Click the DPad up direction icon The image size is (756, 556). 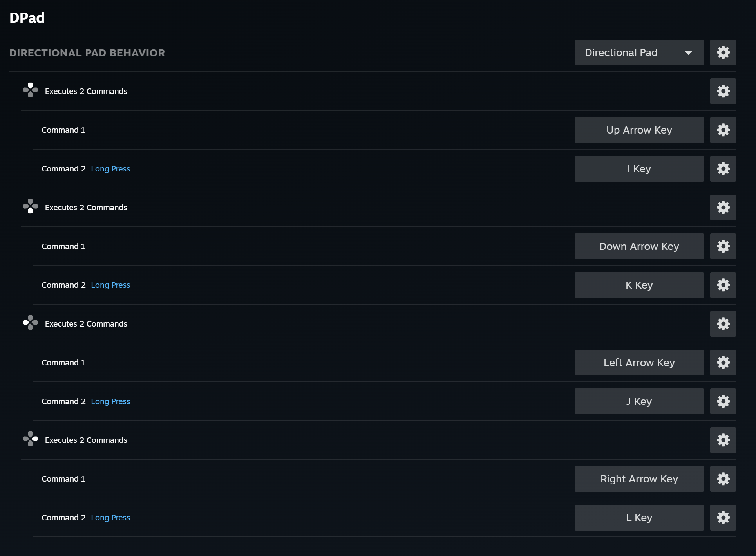[30, 90]
